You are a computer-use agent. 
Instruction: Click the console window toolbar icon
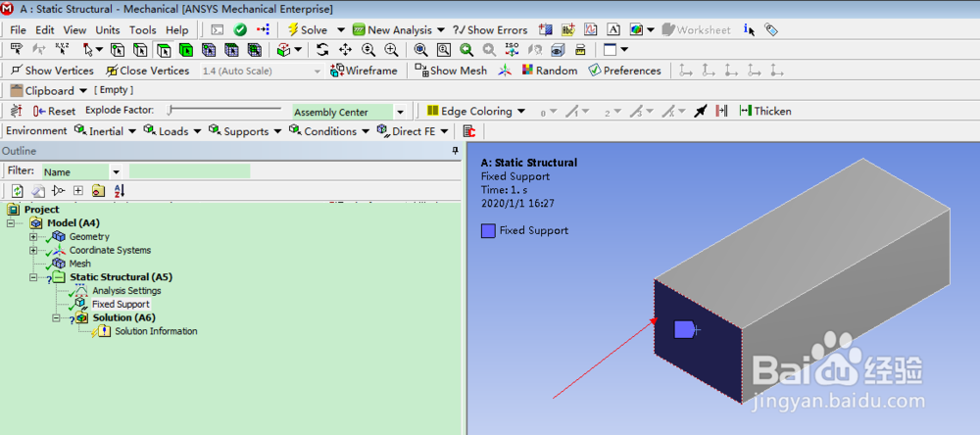(217, 30)
